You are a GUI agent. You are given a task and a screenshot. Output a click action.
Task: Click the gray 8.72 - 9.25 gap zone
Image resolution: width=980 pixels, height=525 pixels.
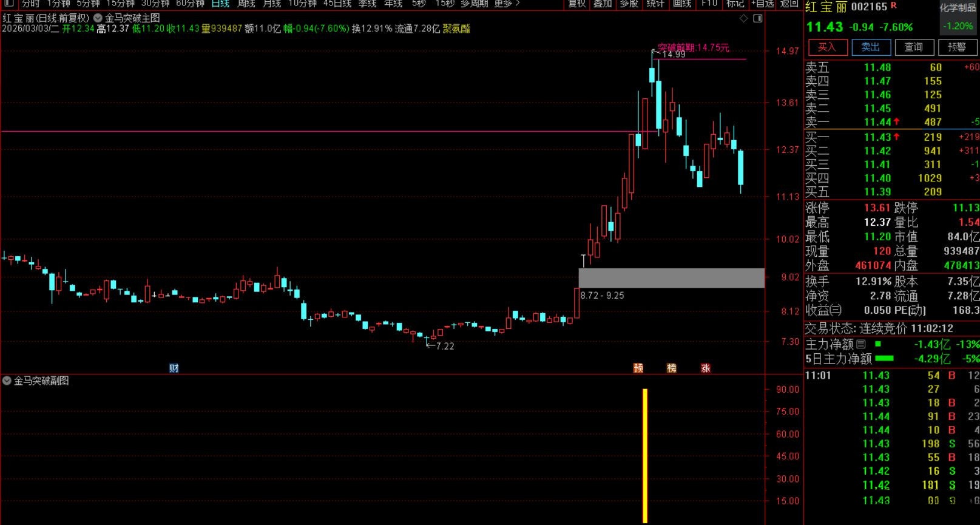click(671, 278)
